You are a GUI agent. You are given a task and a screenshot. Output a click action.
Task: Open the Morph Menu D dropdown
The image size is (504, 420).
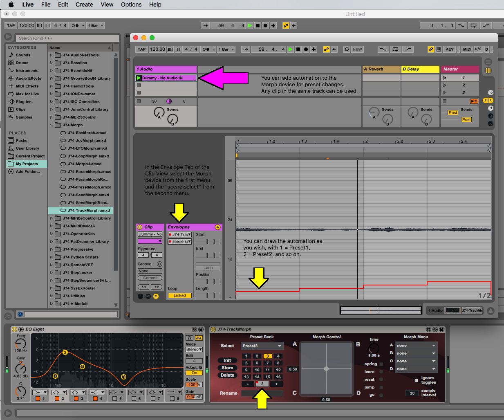416,369
